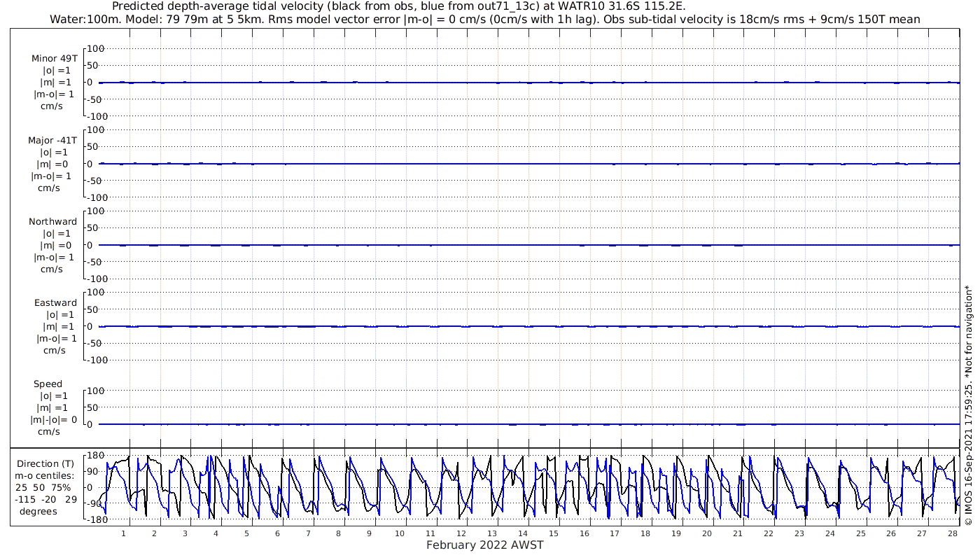
Task: Select the "Minor 49T" panel label
Action: (x=55, y=59)
